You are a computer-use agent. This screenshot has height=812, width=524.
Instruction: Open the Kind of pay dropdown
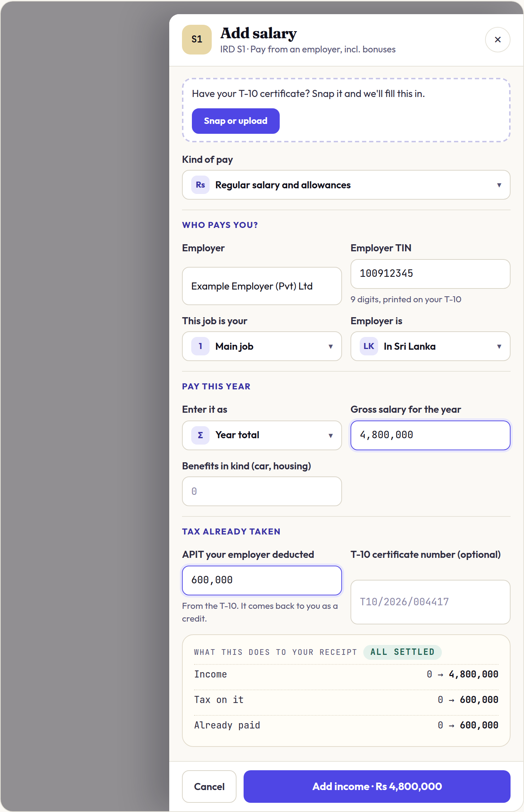(x=346, y=185)
